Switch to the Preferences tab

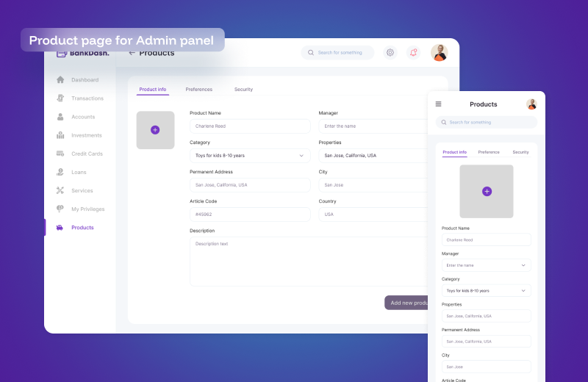(198, 90)
